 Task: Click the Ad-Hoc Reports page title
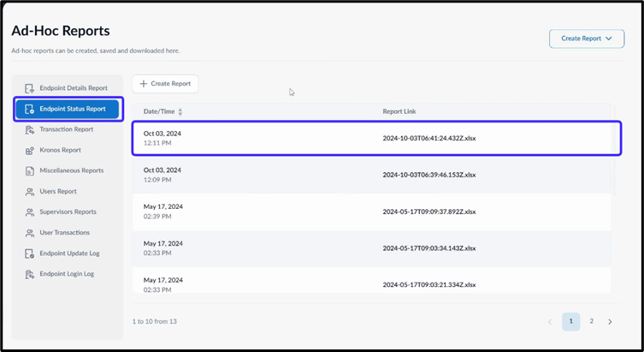click(61, 31)
